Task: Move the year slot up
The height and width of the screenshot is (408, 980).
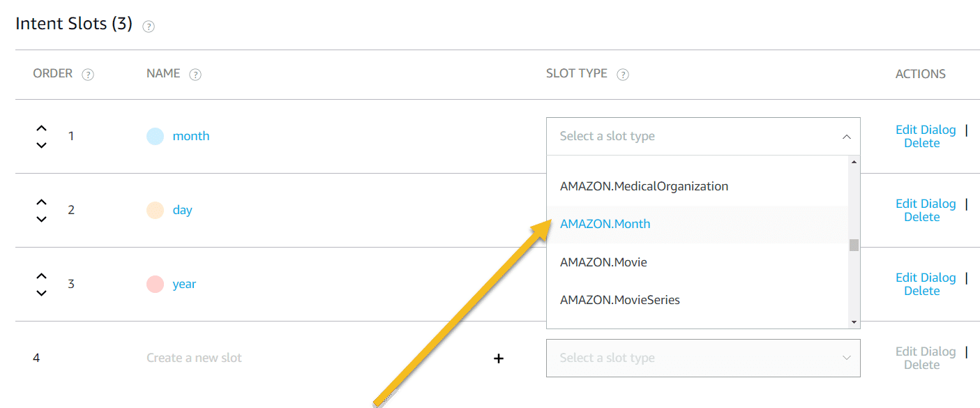Action: pos(42,276)
